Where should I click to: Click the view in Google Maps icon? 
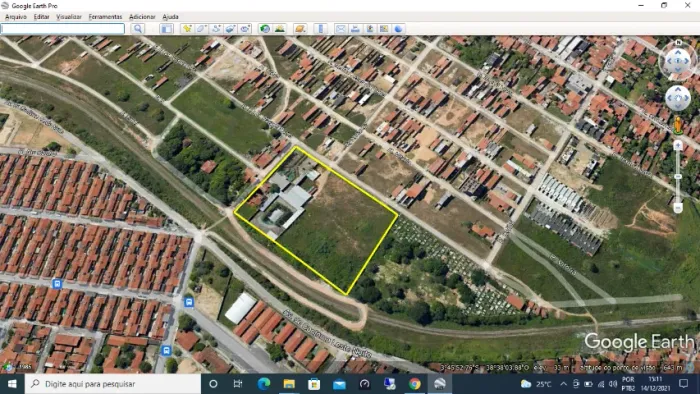coord(384,29)
